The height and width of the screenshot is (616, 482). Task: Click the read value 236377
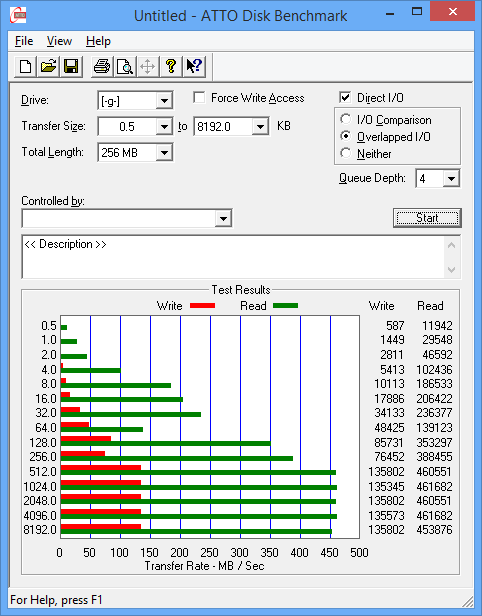(434, 412)
